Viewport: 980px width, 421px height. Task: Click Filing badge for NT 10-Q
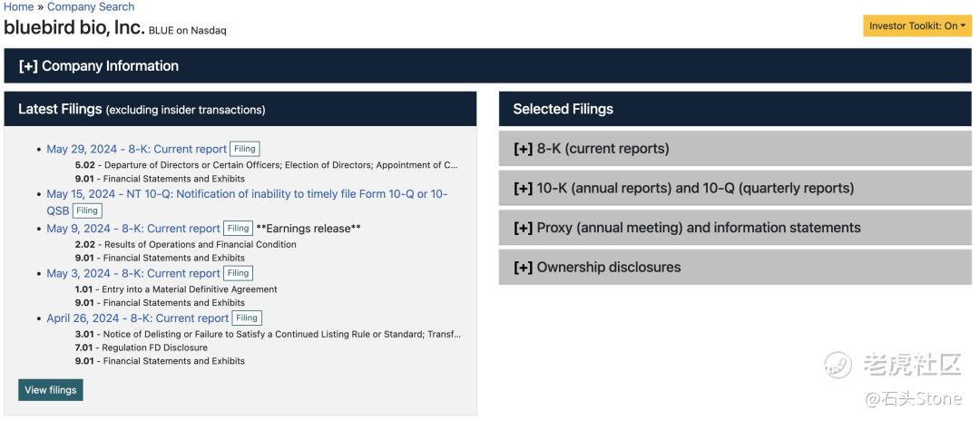pos(87,210)
